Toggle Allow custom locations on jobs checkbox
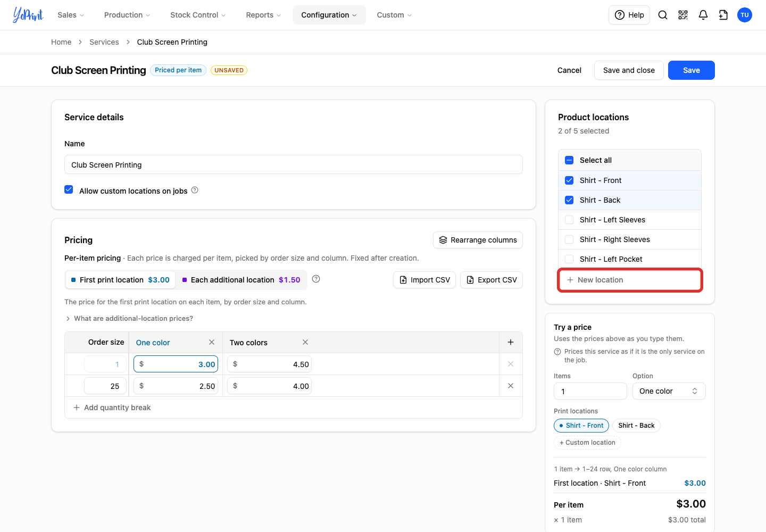The width and height of the screenshot is (766, 532). [69, 190]
